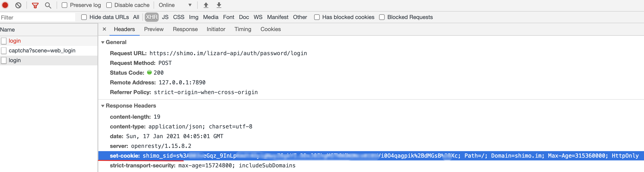
Task: Open the Cookies tab
Action: point(270,29)
